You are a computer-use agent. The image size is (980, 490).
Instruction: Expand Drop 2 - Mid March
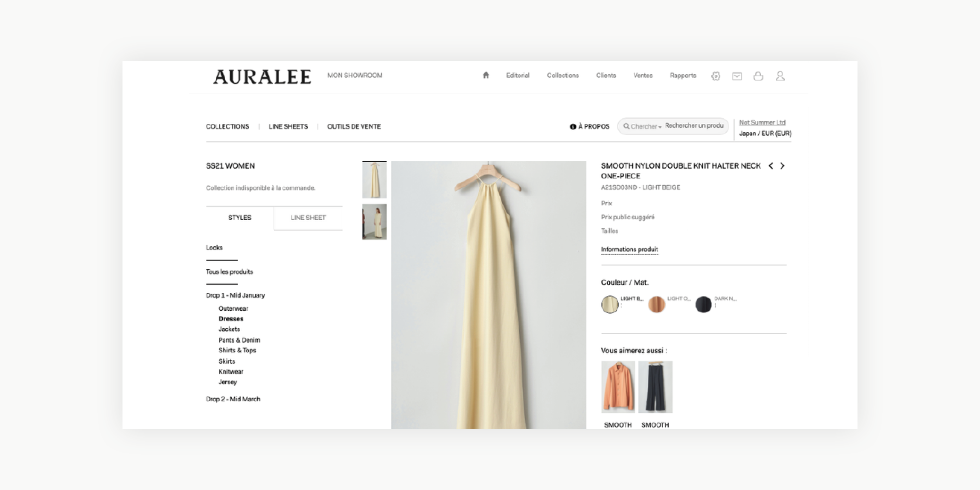click(x=233, y=399)
